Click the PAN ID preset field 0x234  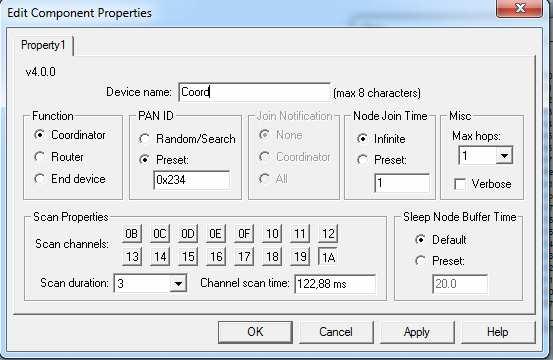(x=192, y=180)
